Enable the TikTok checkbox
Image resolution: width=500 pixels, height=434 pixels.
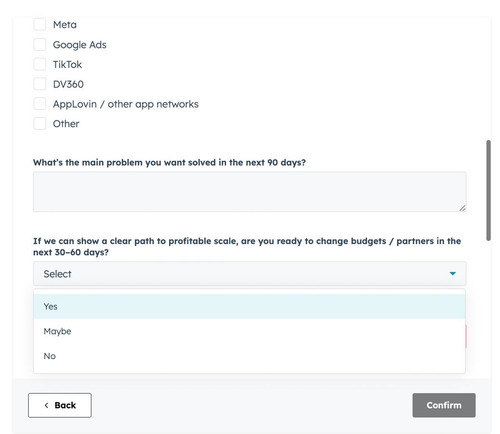(40, 64)
